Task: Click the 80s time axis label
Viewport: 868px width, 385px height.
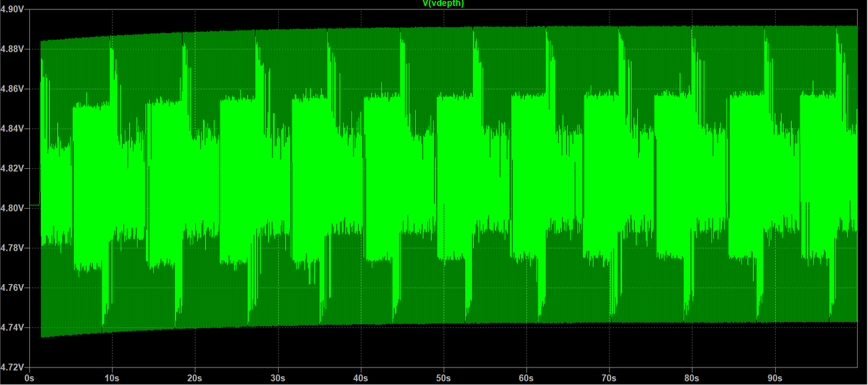Action: click(x=692, y=378)
